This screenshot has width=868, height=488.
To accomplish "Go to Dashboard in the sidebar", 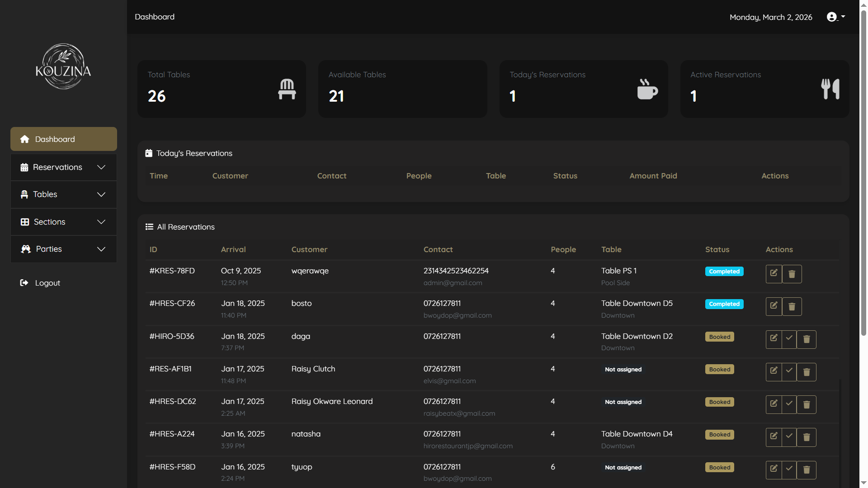I will click(63, 139).
